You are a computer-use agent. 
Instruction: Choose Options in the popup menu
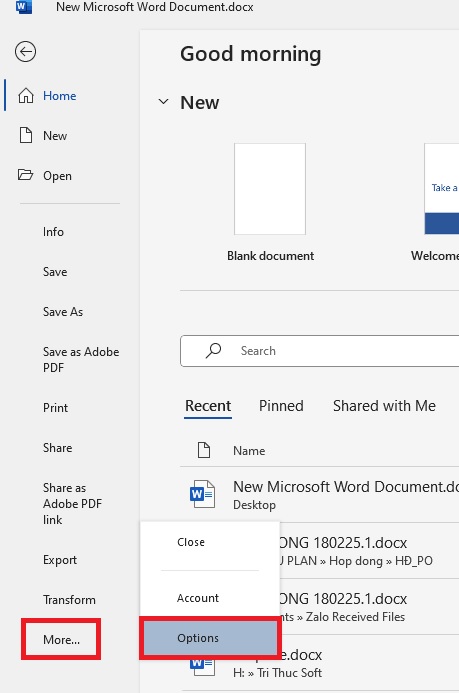click(x=209, y=638)
